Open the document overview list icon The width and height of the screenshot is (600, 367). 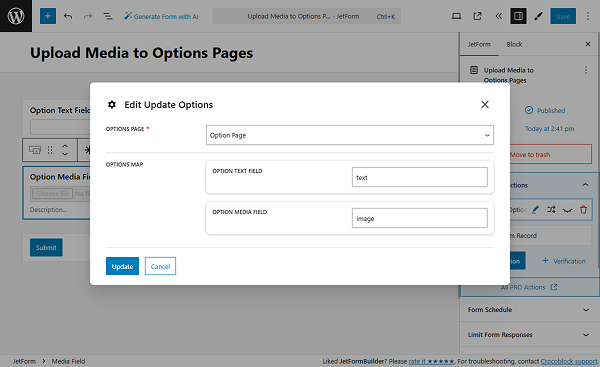coord(108,16)
